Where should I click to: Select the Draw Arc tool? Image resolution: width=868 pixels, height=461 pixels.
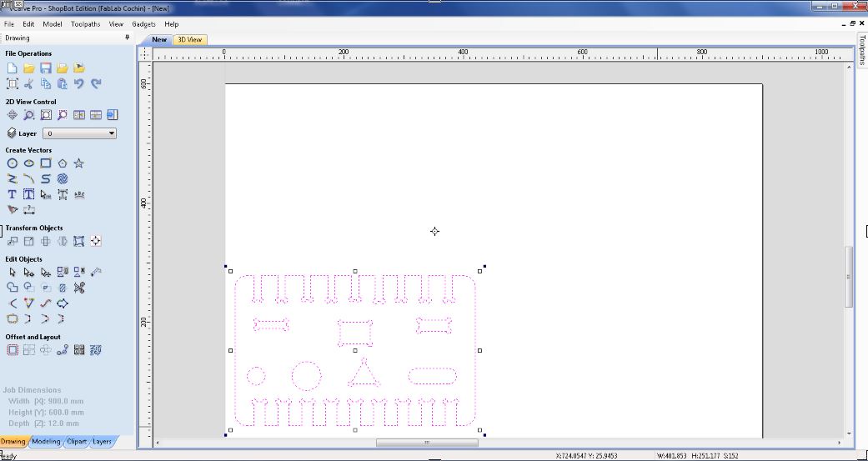click(29, 178)
